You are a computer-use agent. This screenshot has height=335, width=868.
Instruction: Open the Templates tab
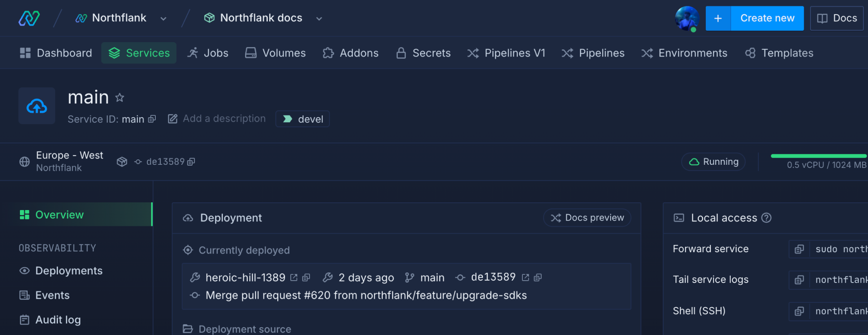(x=779, y=53)
